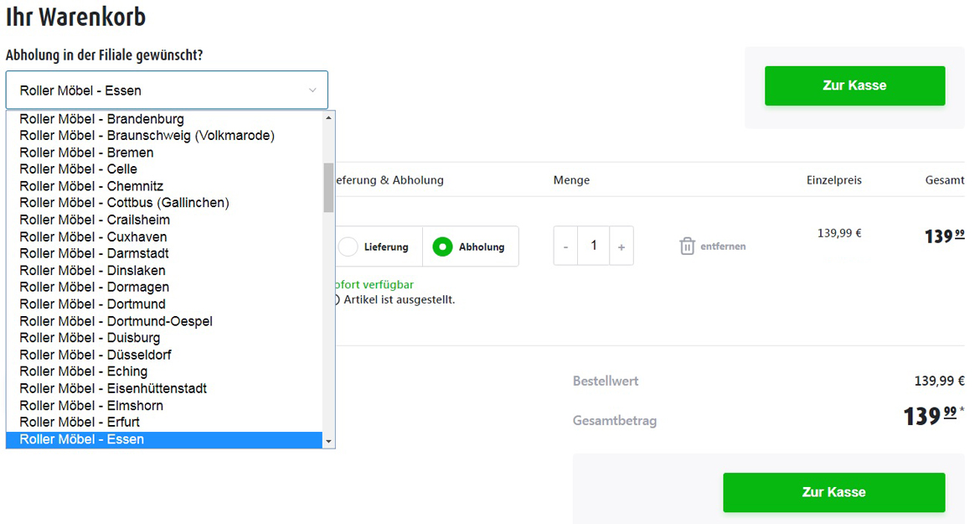
Task: Open the store pickup dropdown showing Essen
Action: click(x=167, y=90)
